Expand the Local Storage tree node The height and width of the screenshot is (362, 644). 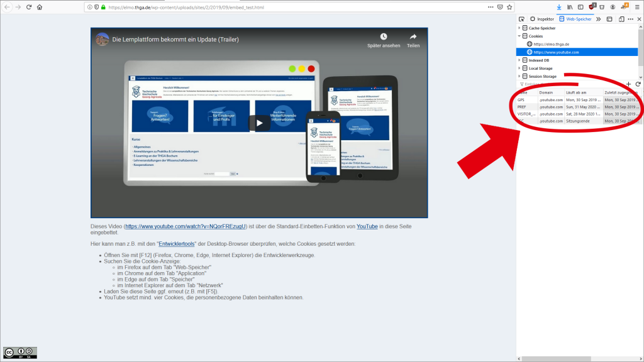pos(519,68)
